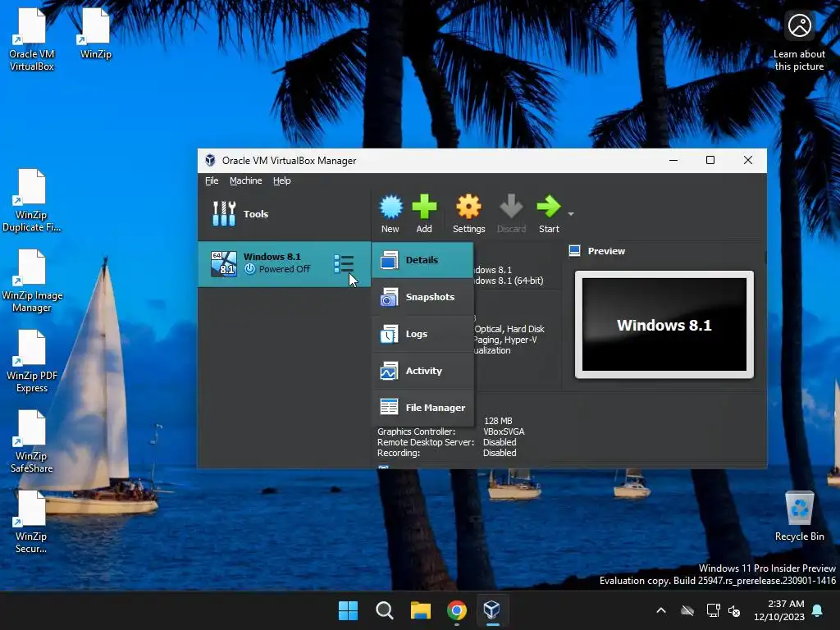Image resolution: width=840 pixels, height=630 pixels.
Task: Choose Activity from the popup menu
Action: point(422,371)
